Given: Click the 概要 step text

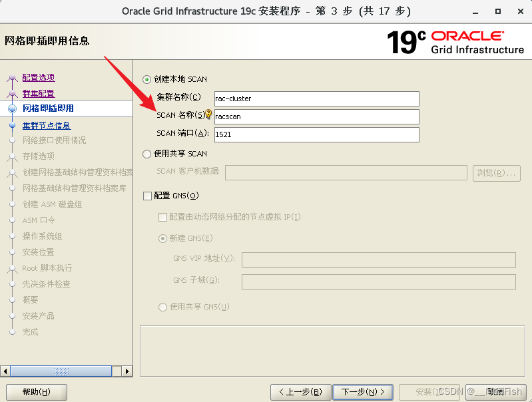Looking at the screenshot, I should [30, 300].
